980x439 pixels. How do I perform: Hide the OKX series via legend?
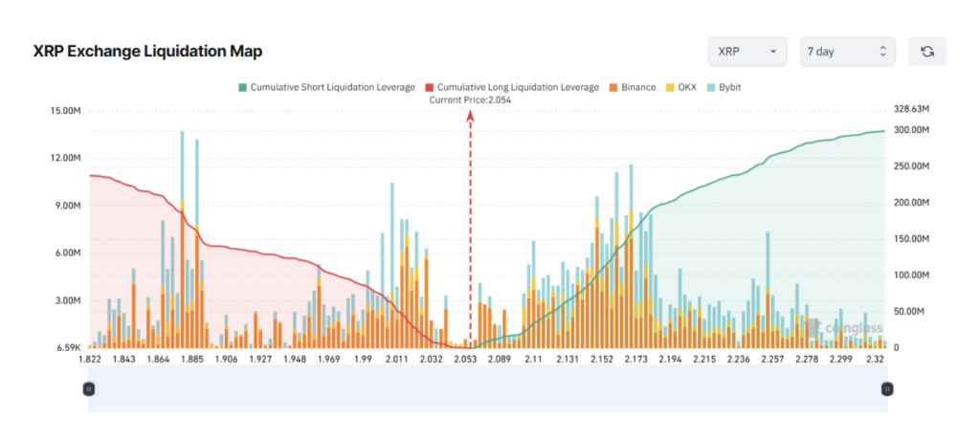click(x=681, y=87)
